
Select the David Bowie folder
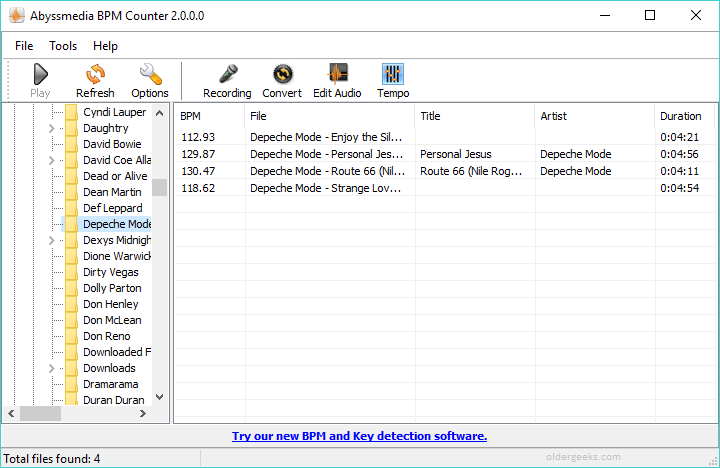(112, 144)
